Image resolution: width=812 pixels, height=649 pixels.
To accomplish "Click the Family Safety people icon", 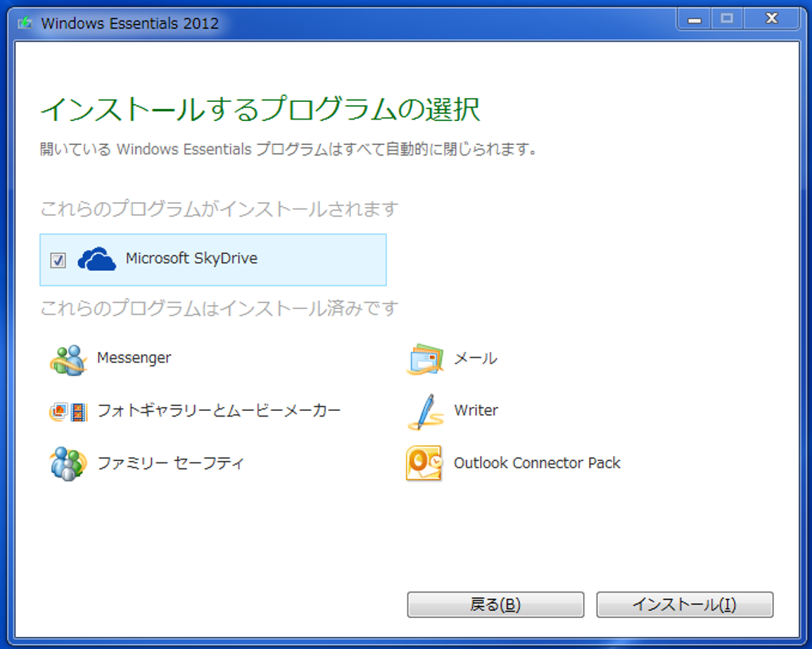I will pos(68,464).
